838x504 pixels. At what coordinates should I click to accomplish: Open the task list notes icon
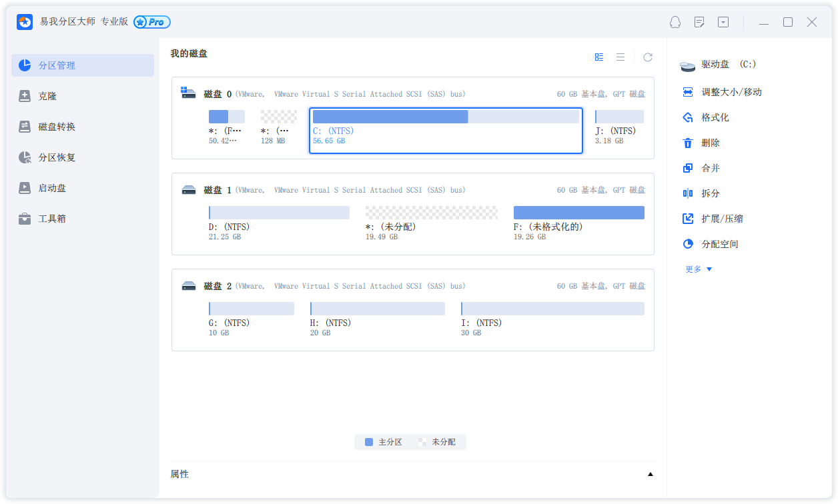(699, 22)
